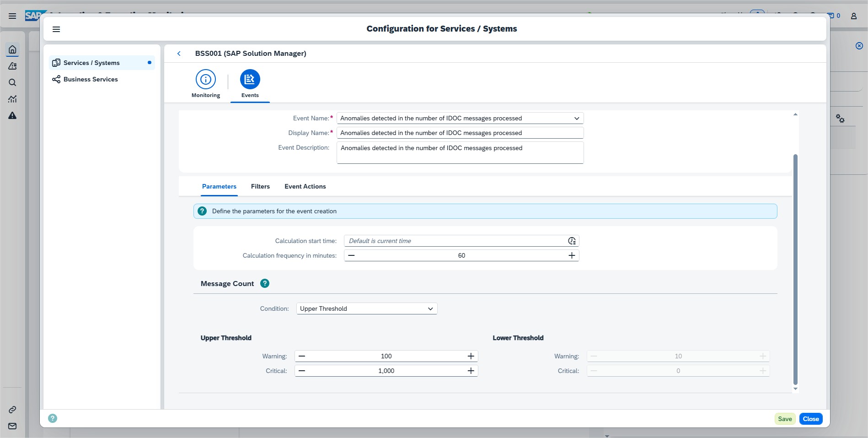Viewport: 868px width, 438px height.
Task: Select Business Services in the left panel
Action: (x=91, y=79)
